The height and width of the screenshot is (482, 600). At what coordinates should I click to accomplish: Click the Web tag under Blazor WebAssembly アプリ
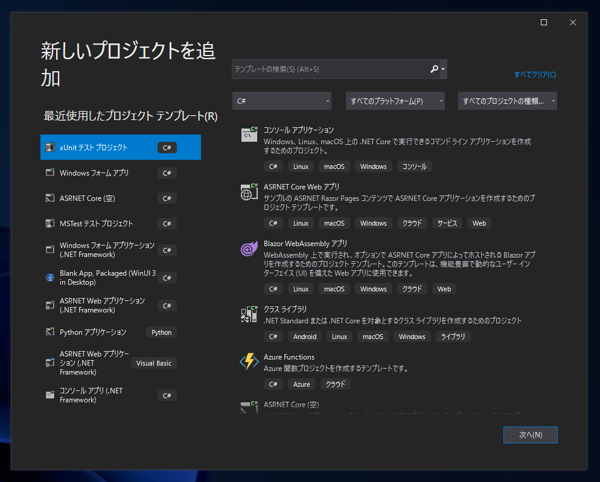pos(444,289)
